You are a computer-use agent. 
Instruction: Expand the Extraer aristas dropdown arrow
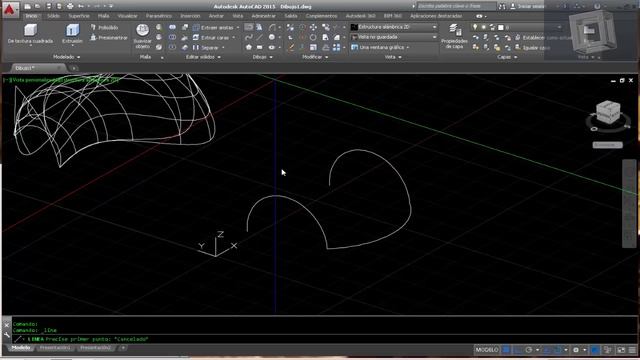click(238, 27)
